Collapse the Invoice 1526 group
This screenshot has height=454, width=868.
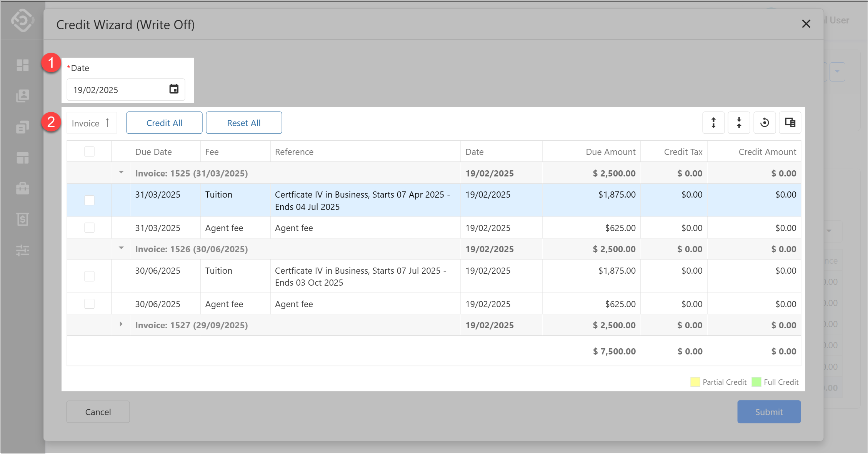pos(121,248)
